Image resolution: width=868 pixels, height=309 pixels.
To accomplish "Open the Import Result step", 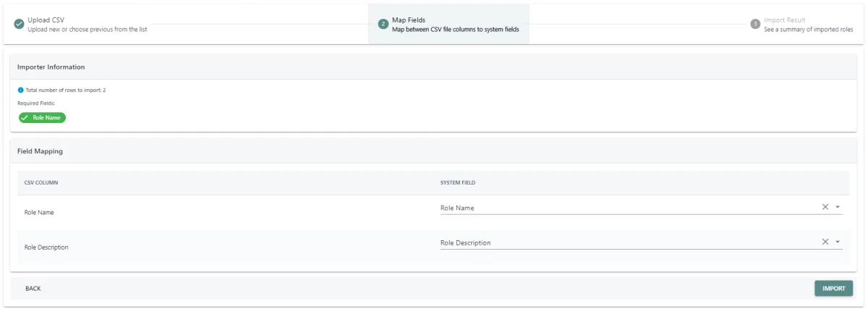I will 801,24.
